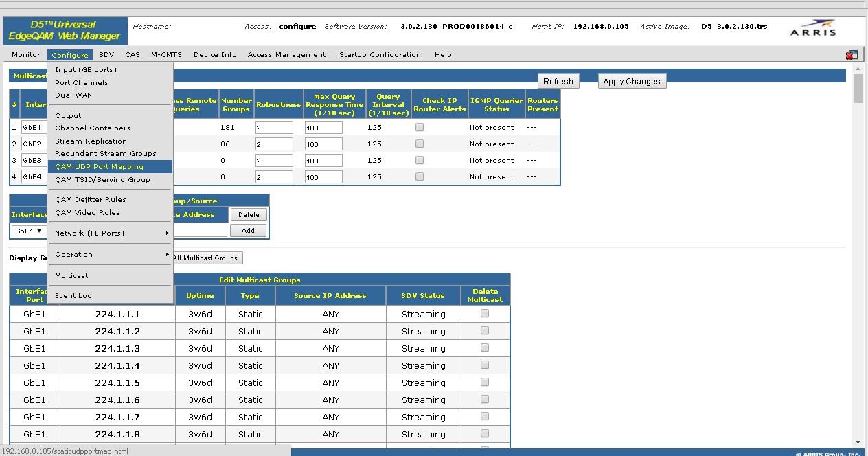Edit Max Query Response Time for GbE4
This screenshot has width=868, height=456.
coord(323,177)
